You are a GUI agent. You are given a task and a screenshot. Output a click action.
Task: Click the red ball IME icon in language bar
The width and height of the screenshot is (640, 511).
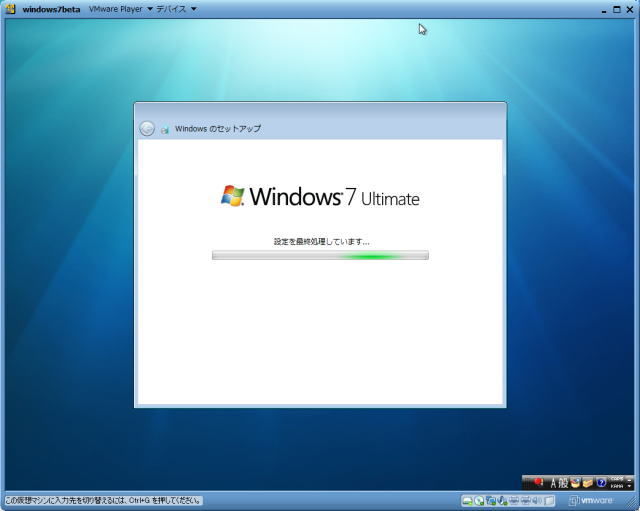coord(538,482)
